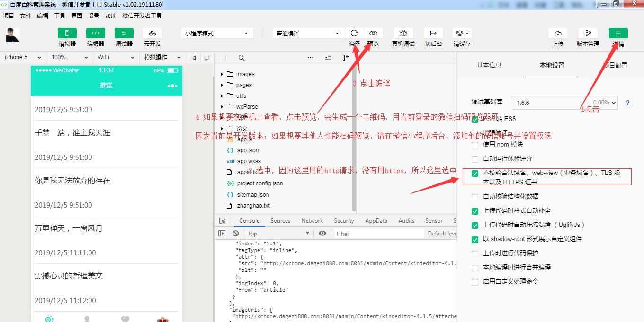Click the 编译 compile refresh icon

[x=354, y=33]
